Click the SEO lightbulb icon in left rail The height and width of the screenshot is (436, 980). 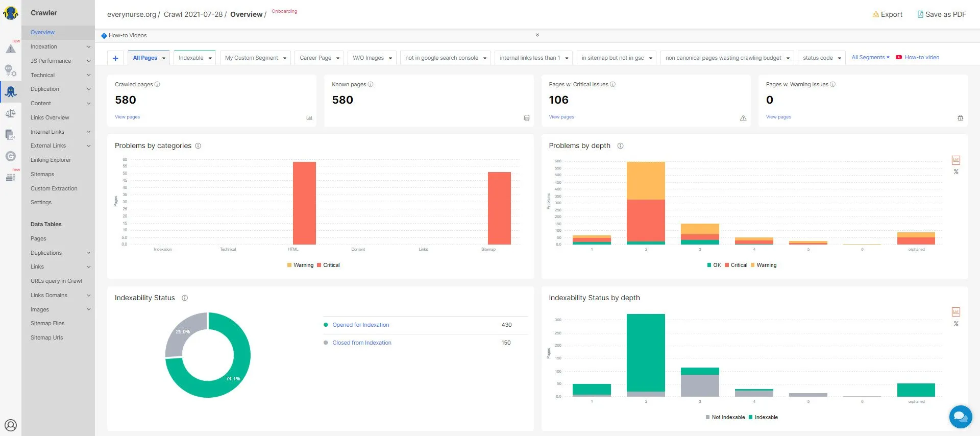coord(10,70)
